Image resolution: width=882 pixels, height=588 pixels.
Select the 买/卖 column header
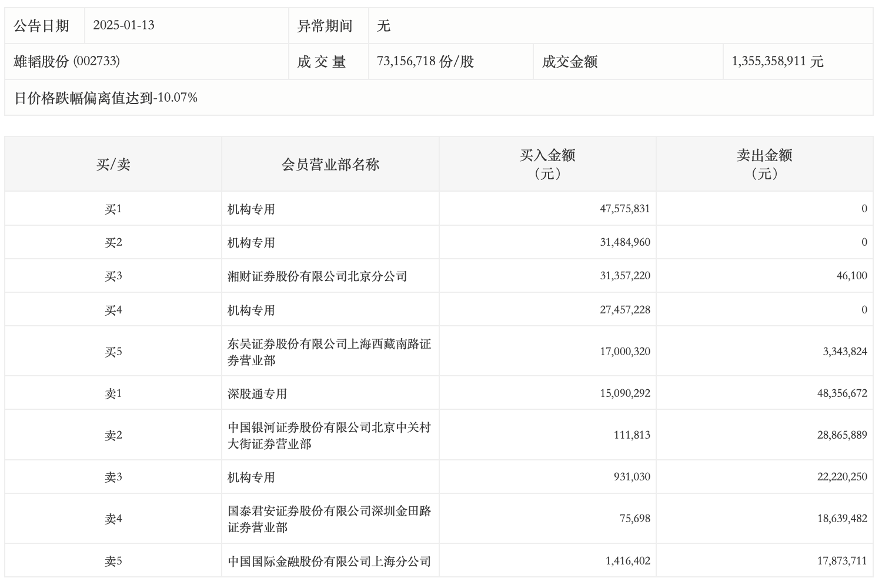(x=113, y=164)
